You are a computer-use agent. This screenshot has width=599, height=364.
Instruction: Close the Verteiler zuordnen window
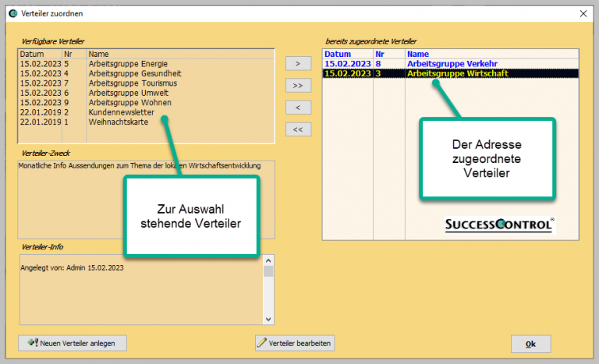point(583,13)
